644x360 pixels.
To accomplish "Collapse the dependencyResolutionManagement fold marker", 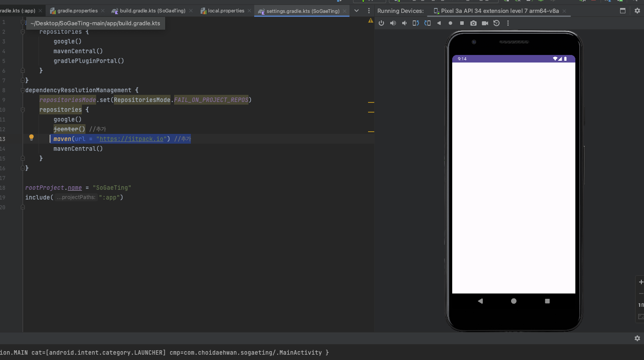I will (x=22, y=90).
